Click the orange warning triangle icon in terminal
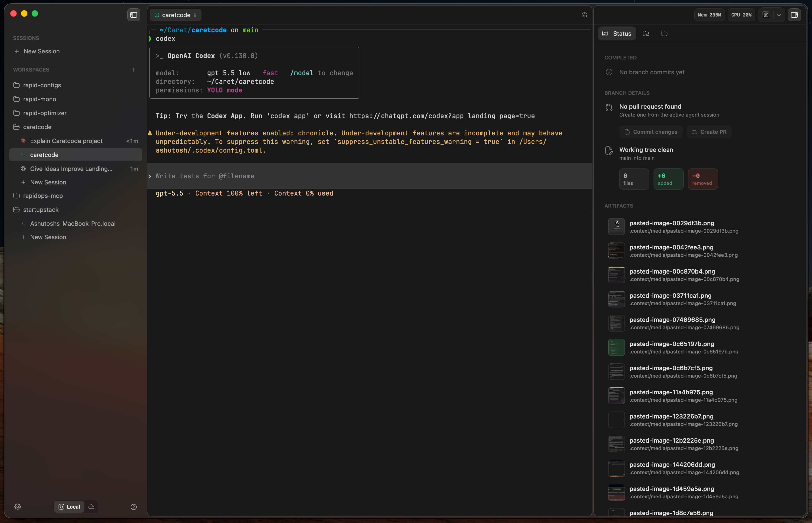Viewport: 812px width, 523px height. [150, 133]
